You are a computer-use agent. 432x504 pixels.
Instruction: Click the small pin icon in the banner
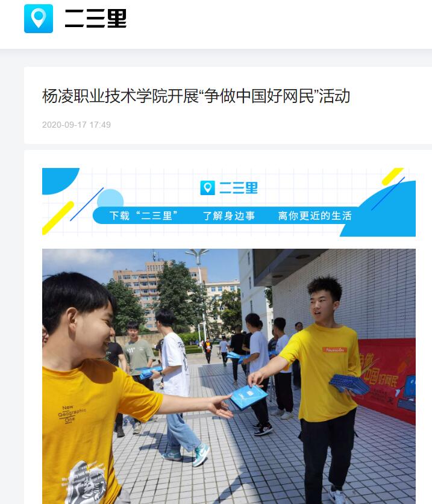click(x=207, y=188)
